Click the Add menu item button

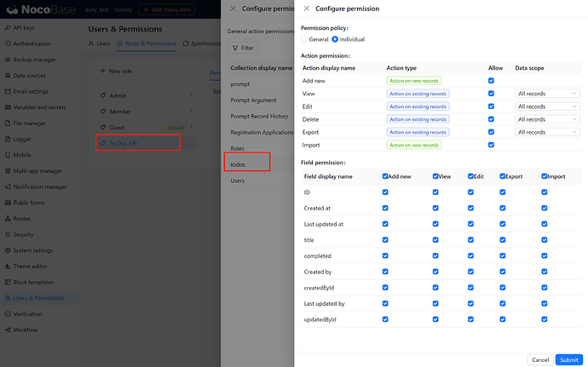pos(167,9)
